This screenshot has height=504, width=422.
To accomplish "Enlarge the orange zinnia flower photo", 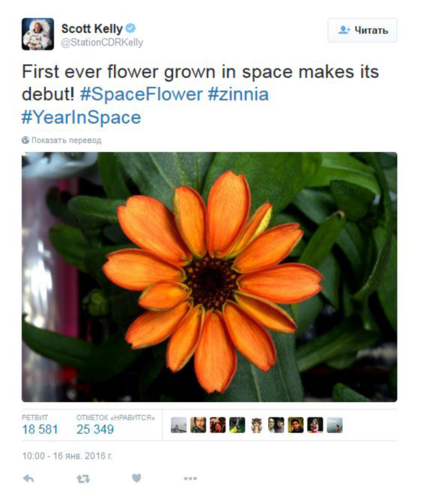I will point(209,277).
